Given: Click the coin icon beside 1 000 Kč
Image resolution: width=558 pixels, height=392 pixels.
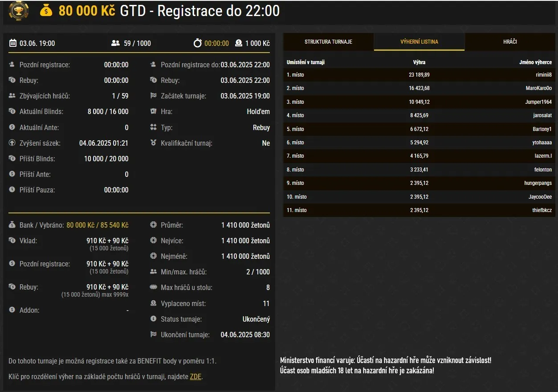Looking at the screenshot, I should click(239, 43).
